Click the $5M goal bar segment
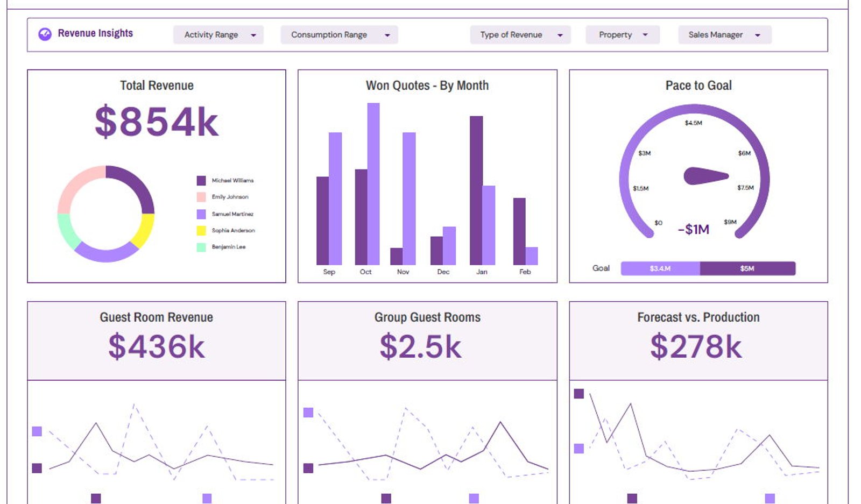The height and width of the screenshot is (504, 861). 747,268
